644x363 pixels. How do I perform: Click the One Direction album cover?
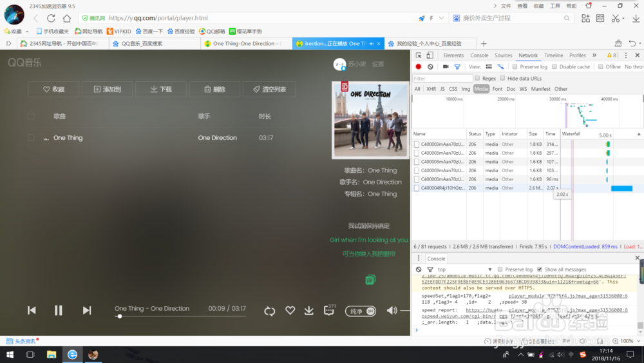coord(370,120)
